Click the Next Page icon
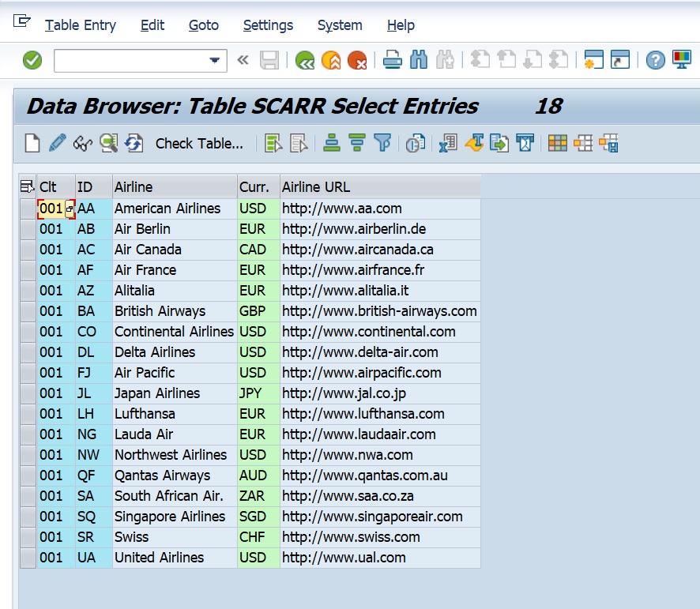The image size is (700, 609). point(533,60)
